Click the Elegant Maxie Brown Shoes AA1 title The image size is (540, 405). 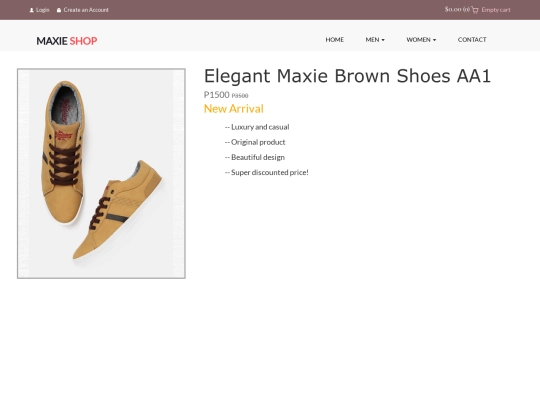click(347, 76)
